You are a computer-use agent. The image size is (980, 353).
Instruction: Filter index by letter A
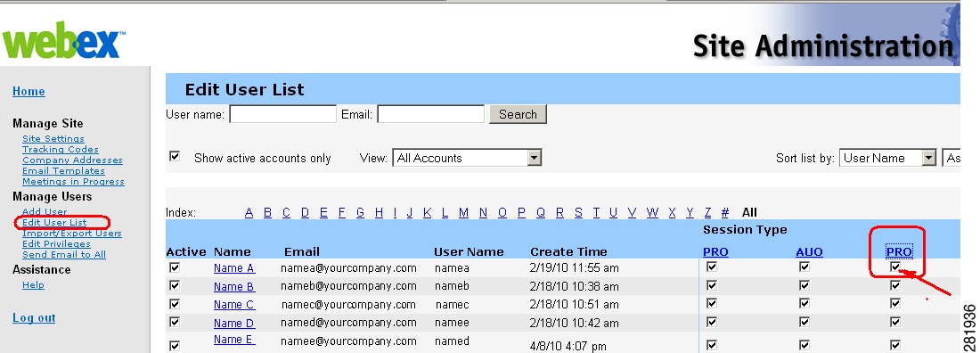249,213
